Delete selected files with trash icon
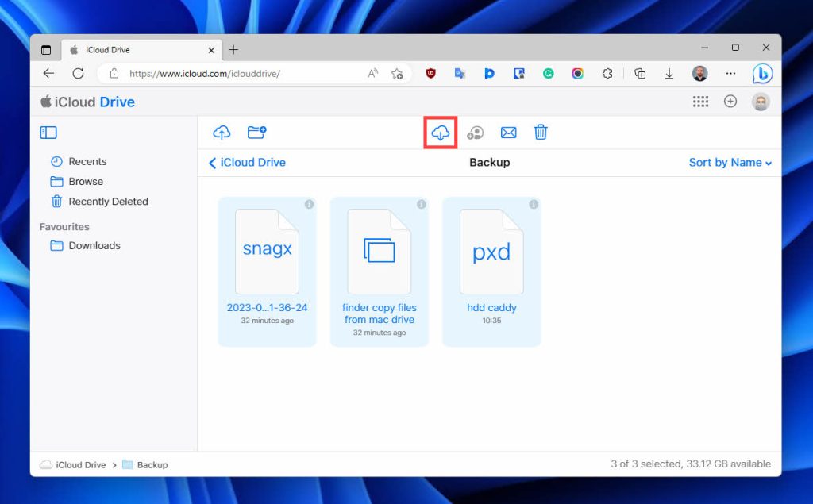The height and width of the screenshot is (504, 813). 540,133
